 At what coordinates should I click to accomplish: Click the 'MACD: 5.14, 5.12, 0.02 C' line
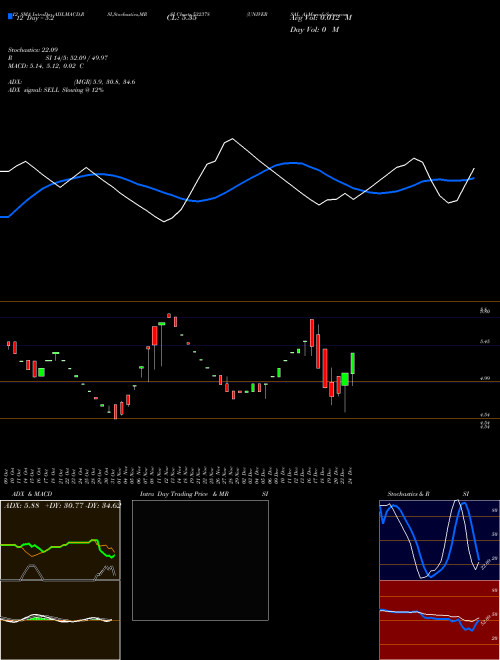(46, 66)
